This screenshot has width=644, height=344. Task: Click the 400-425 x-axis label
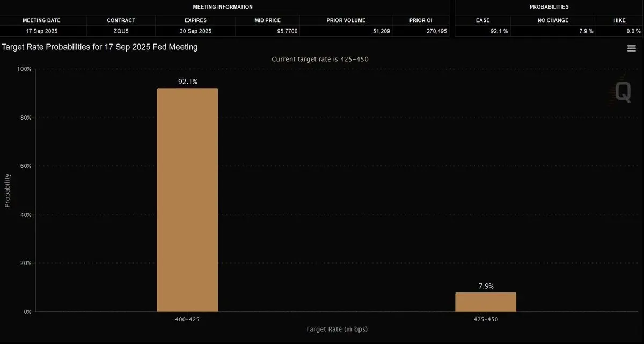click(x=187, y=319)
